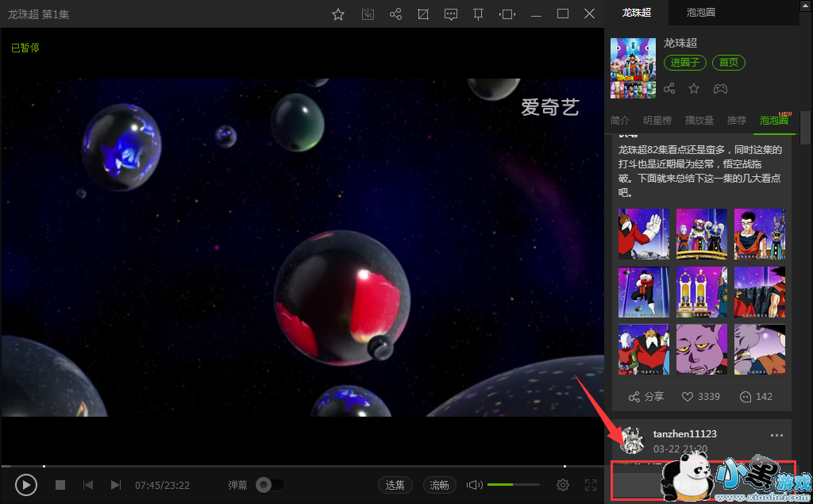Viewport: 813px width, 504px height.
Task: Open the more options on tanzhen11123 post
Action: 776,435
